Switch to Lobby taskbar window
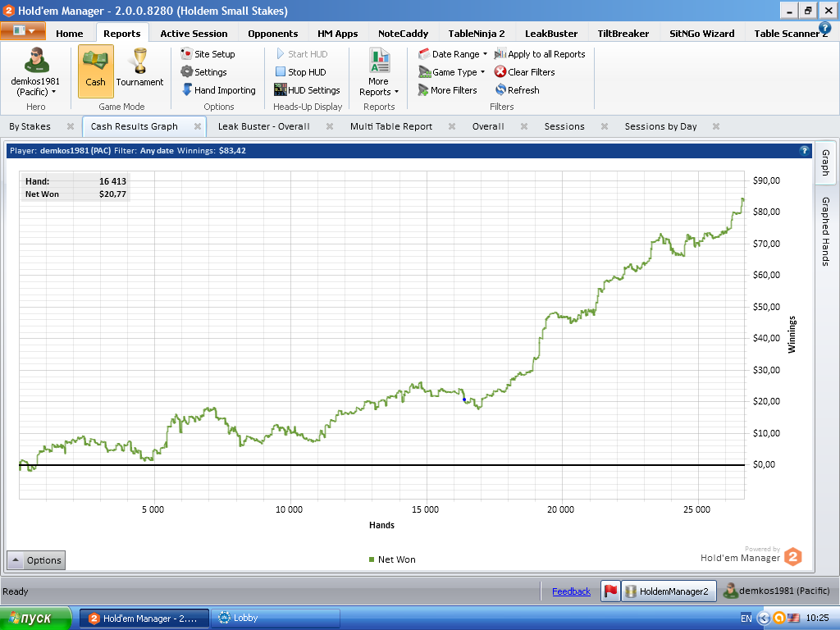This screenshot has width=840, height=630. pos(276,619)
